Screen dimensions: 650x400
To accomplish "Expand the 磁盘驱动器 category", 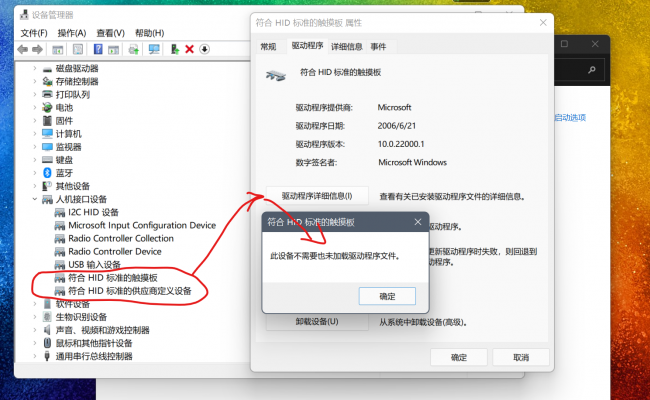I will 35,69.
